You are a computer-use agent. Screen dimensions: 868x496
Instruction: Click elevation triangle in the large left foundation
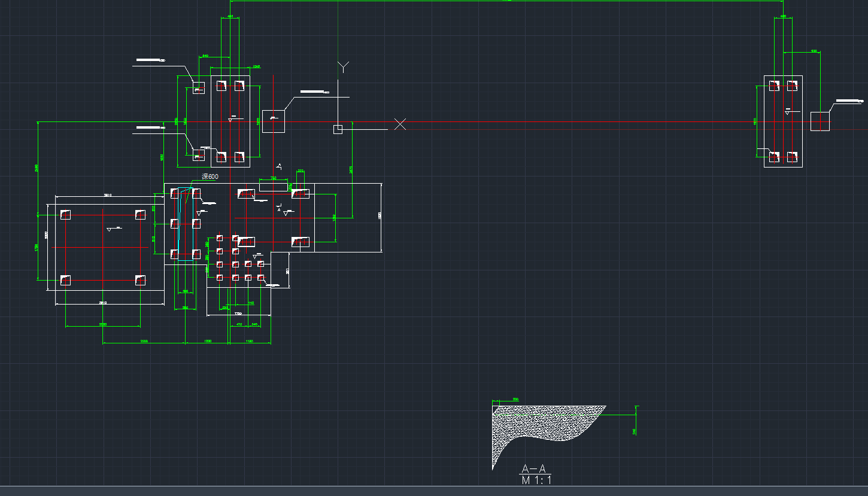pos(110,229)
